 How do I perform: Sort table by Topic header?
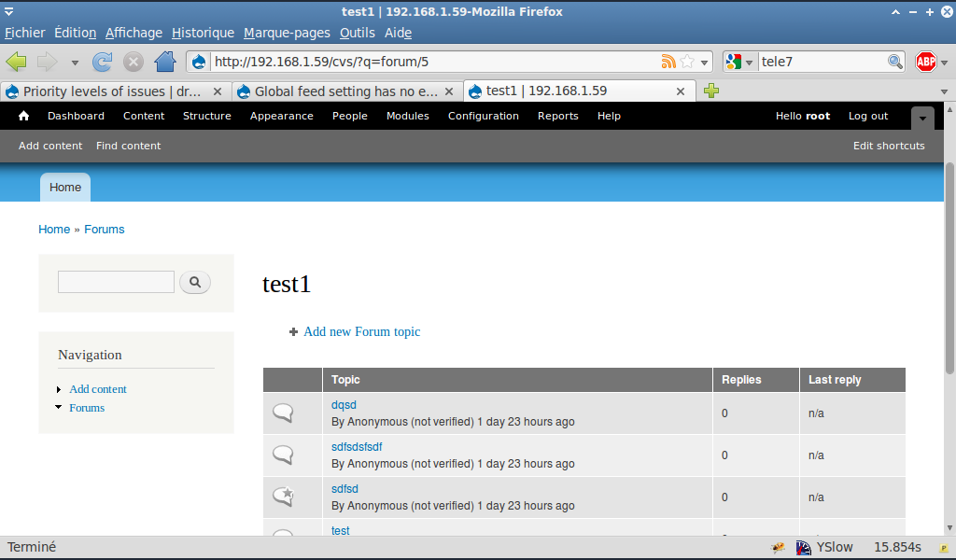(345, 380)
